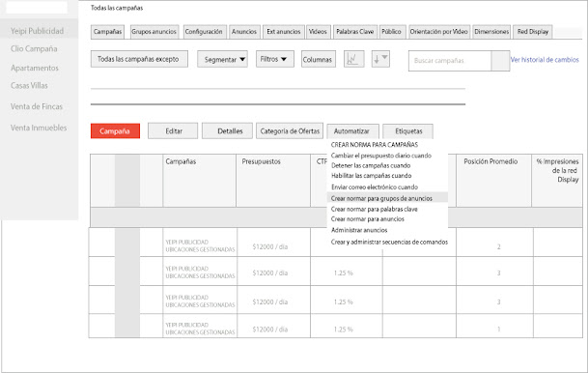This screenshot has height=373, width=588.
Task: Click the Etiquetas button
Action: pyautogui.click(x=408, y=131)
